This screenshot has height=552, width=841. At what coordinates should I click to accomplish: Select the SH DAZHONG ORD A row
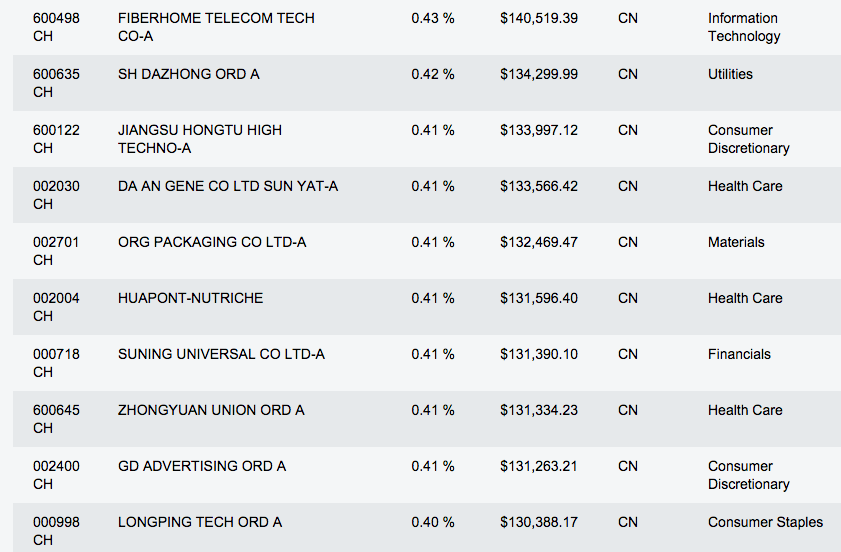pos(188,74)
